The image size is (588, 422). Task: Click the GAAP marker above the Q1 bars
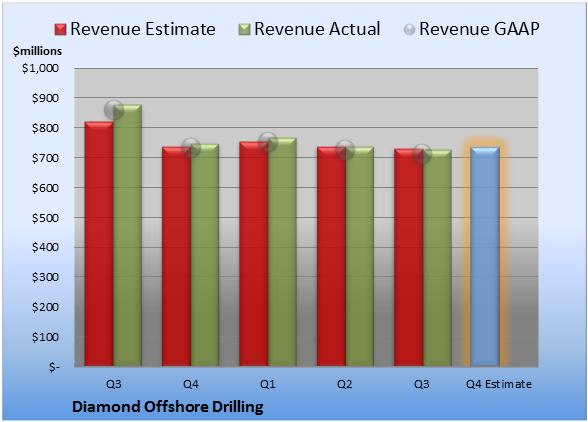(x=268, y=142)
